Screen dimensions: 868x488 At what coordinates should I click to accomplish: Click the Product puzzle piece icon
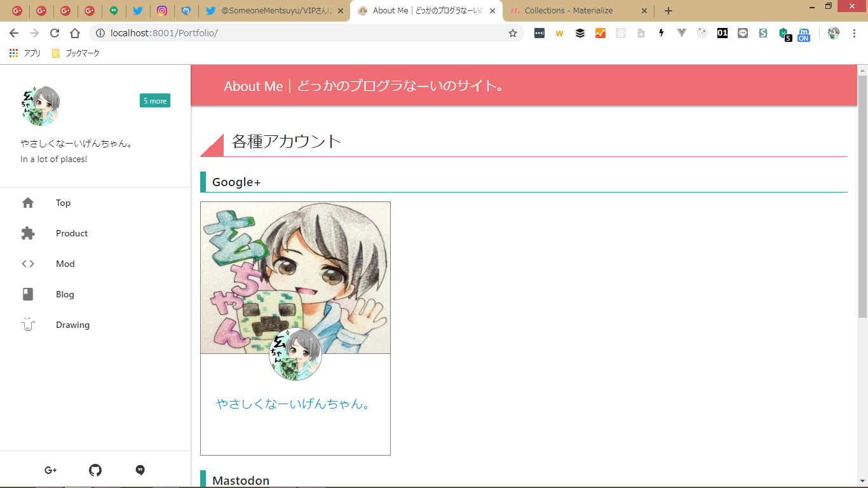point(28,233)
